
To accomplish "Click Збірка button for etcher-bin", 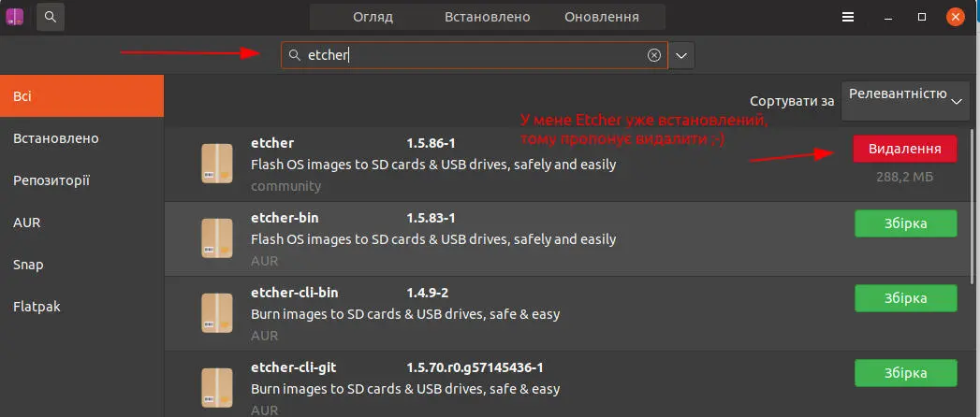I will [906, 223].
